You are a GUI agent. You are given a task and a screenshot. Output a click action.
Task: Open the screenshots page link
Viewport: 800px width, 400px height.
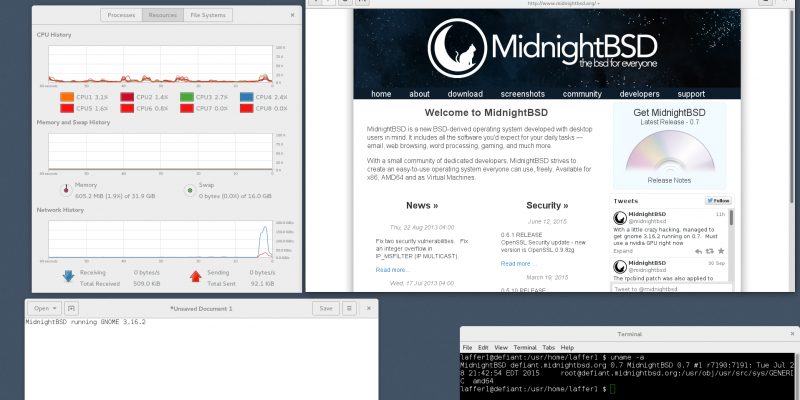(x=522, y=94)
